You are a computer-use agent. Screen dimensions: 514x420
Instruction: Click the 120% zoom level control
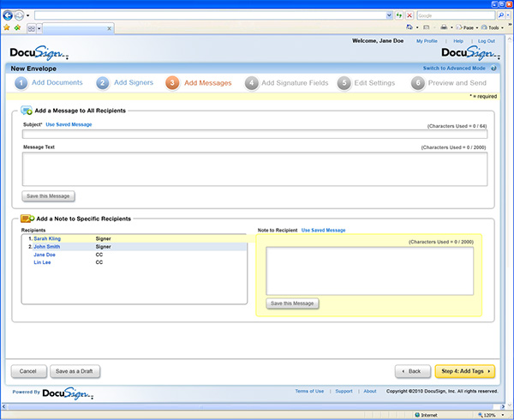[487, 415]
